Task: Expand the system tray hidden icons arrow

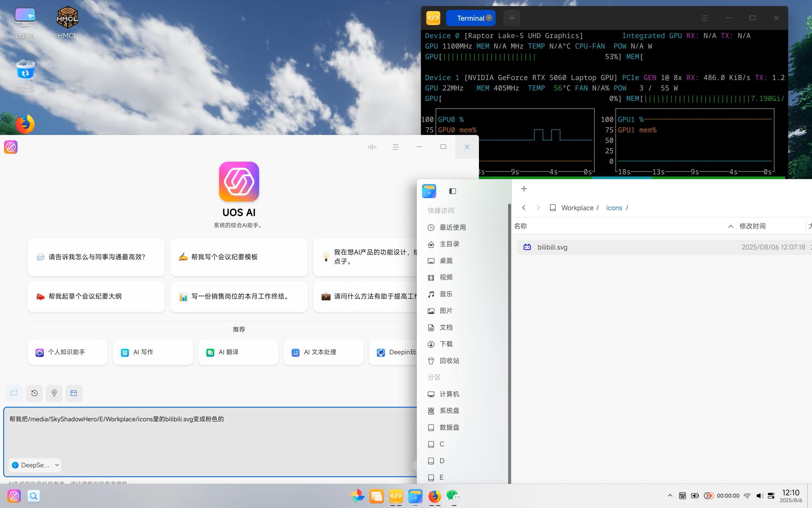Action: 670,496
